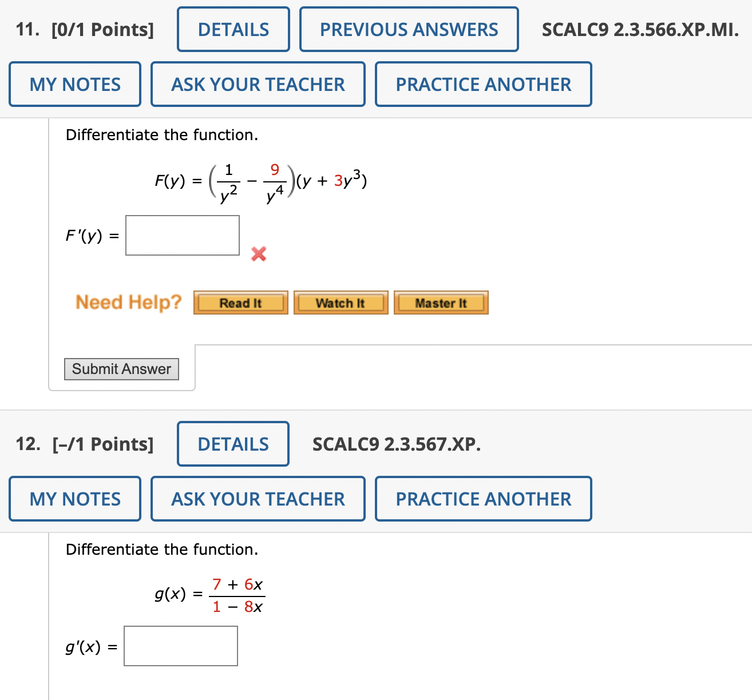Click ASK YOUR TEACHER for problem 11
This screenshot has width=752, height=700.
click(258, 84)
